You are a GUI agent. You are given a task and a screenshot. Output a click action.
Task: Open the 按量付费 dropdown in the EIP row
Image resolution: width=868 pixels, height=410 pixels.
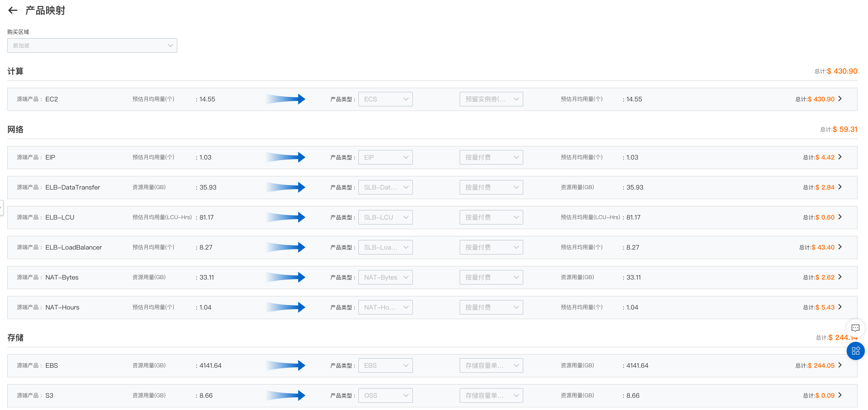[x=491, y=157]
